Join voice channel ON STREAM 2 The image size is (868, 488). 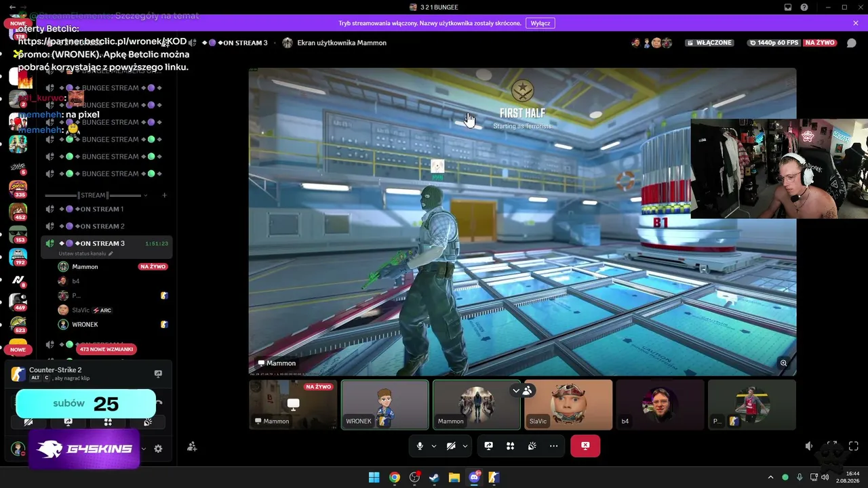(x=106, y=226)
